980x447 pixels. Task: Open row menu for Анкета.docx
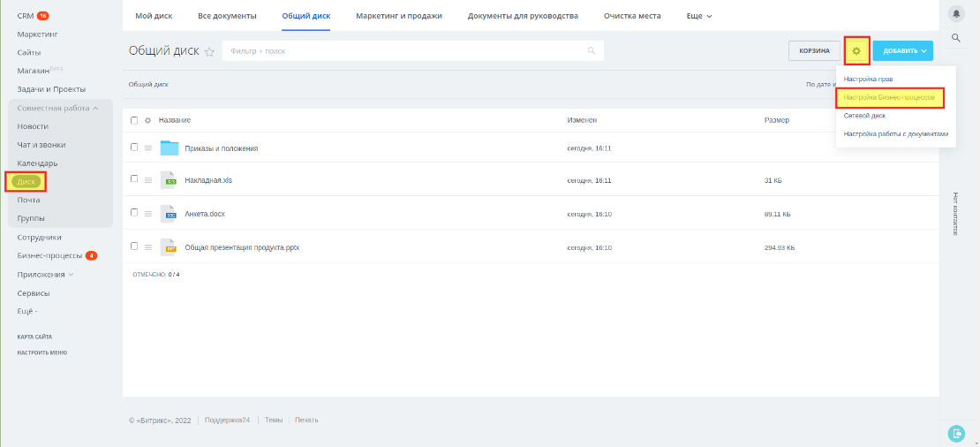148,213
